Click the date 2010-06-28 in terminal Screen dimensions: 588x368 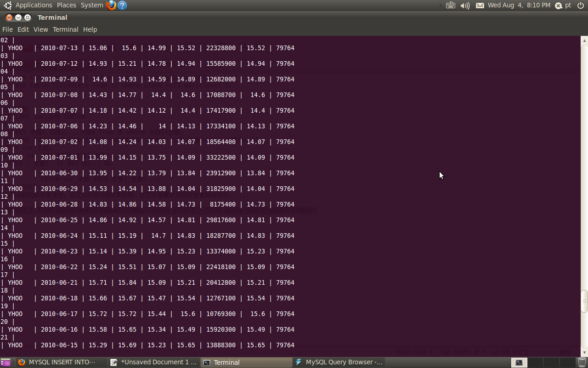[59, 204]
